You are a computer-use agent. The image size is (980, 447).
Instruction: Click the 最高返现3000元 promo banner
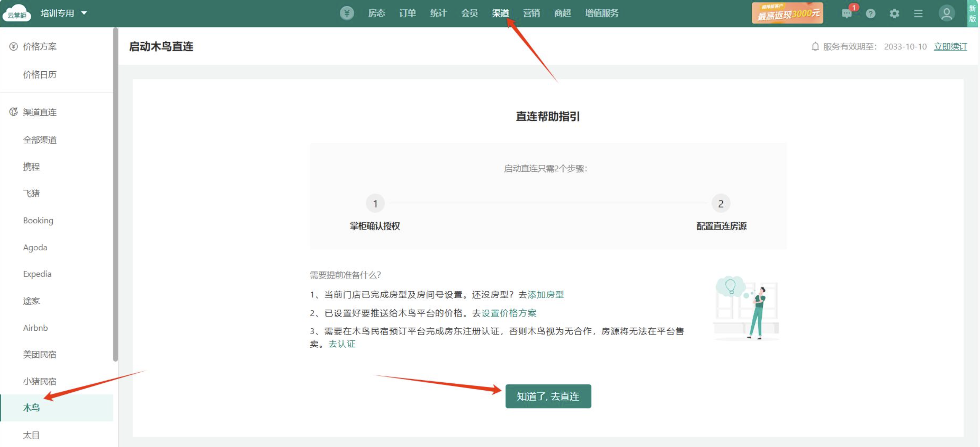(787, 13)
